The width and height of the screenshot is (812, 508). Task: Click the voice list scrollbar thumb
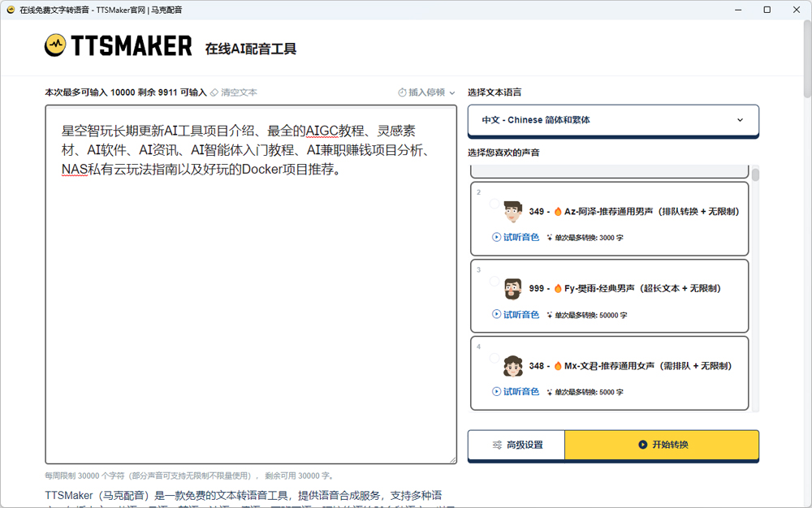pos(755,174)
